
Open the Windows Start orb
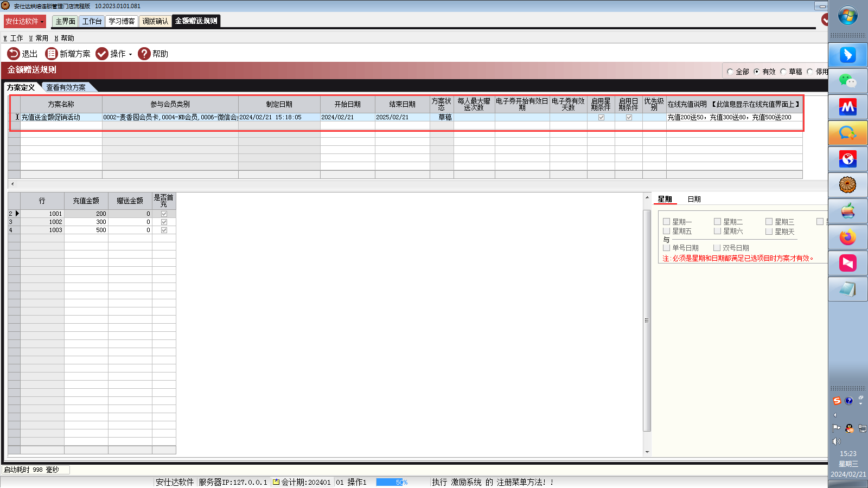click(x=848, y=16)
